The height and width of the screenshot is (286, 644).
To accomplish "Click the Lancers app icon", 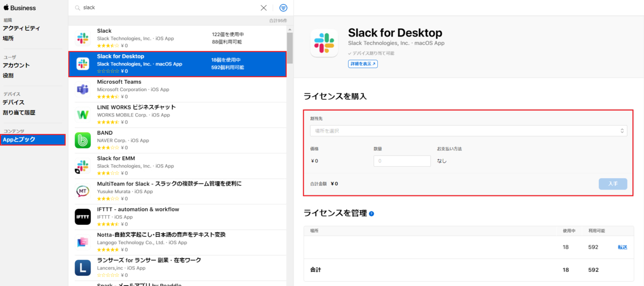I will [83, 268].
